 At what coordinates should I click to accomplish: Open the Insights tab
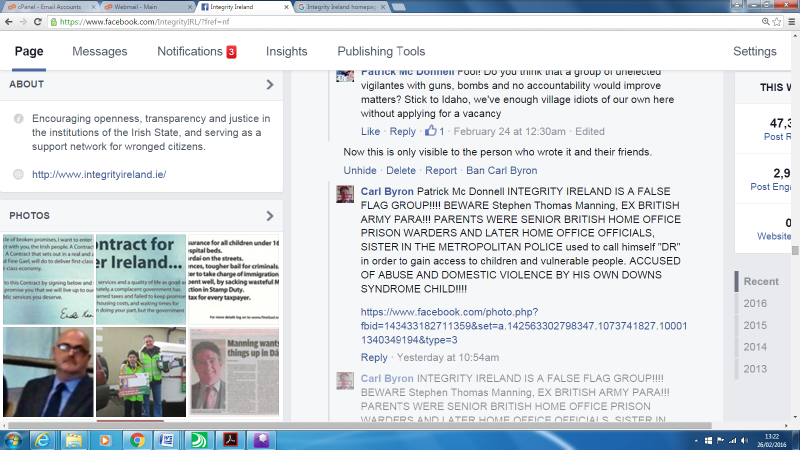(286, 52)
